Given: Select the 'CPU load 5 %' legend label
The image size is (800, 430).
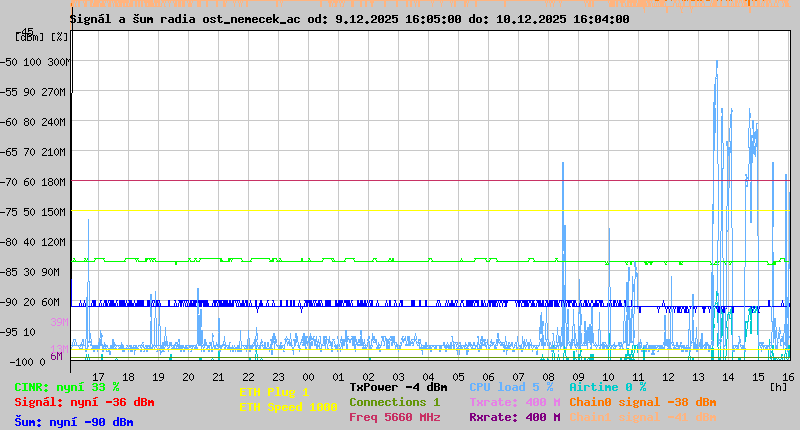Looking at the screenshot, I should click(x=511, y=387).
